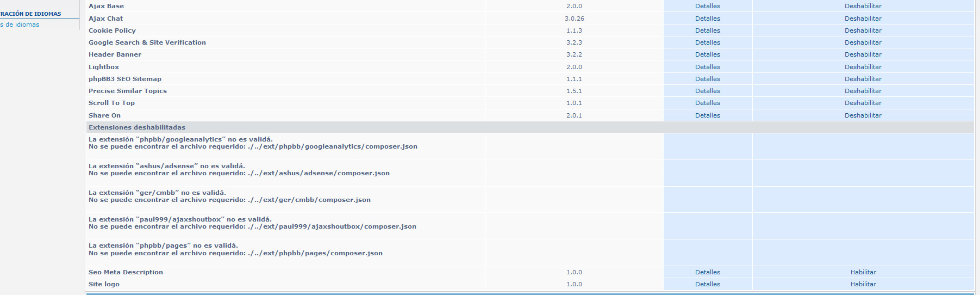Image resolution: width=980 pixels, height=295 pixels.
Task: Disable the Cookie Policy extension
Action: click(x=863, y=30)
